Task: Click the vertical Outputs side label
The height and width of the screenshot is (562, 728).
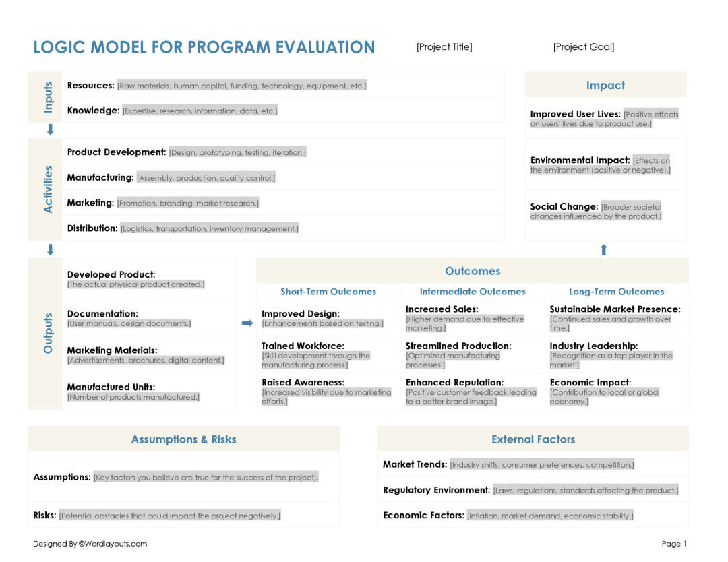Action: (48, 333)
